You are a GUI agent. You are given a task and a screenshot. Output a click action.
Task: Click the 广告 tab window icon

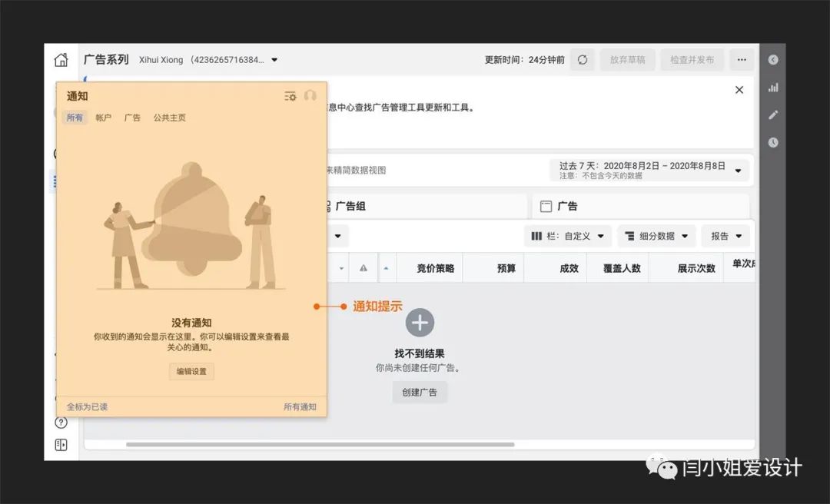(x=546, y=207)
